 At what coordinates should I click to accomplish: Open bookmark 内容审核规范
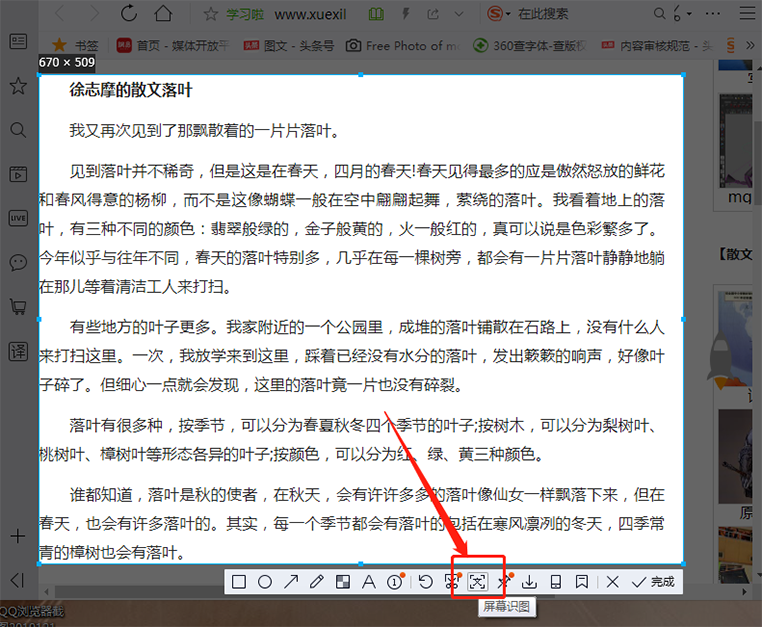tap(658, 46)
